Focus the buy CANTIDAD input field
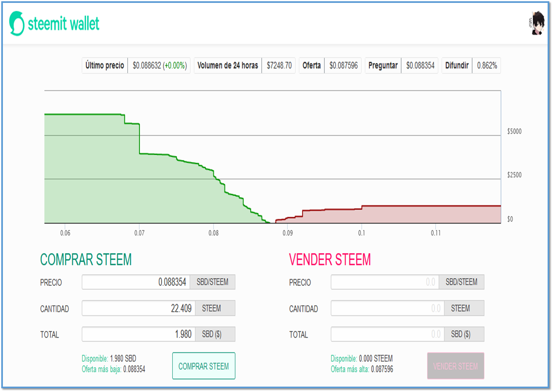This screenshot has height=392, width=553. (139, 308)
